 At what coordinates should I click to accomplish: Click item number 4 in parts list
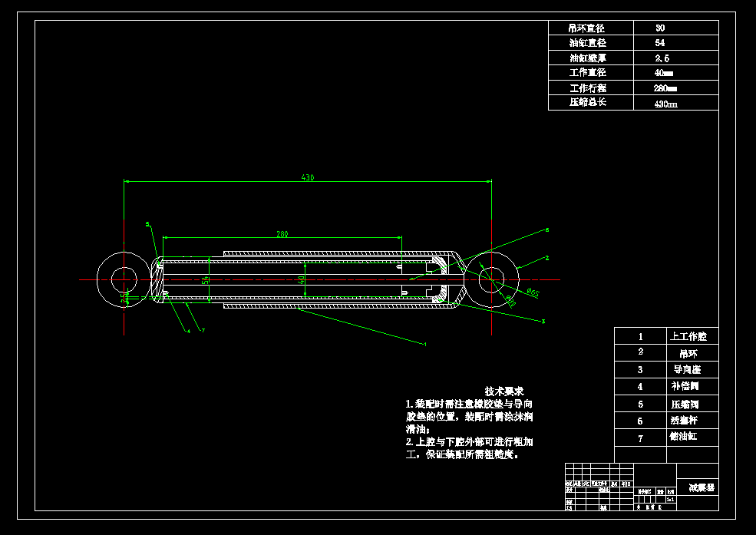(x=640, y=387)
